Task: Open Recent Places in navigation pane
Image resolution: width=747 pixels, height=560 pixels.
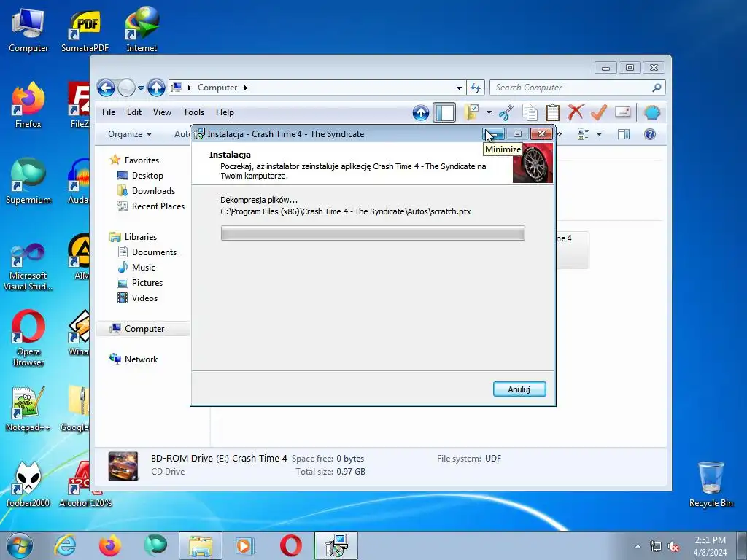Action: pyautogui.click(x=158, y=206)
